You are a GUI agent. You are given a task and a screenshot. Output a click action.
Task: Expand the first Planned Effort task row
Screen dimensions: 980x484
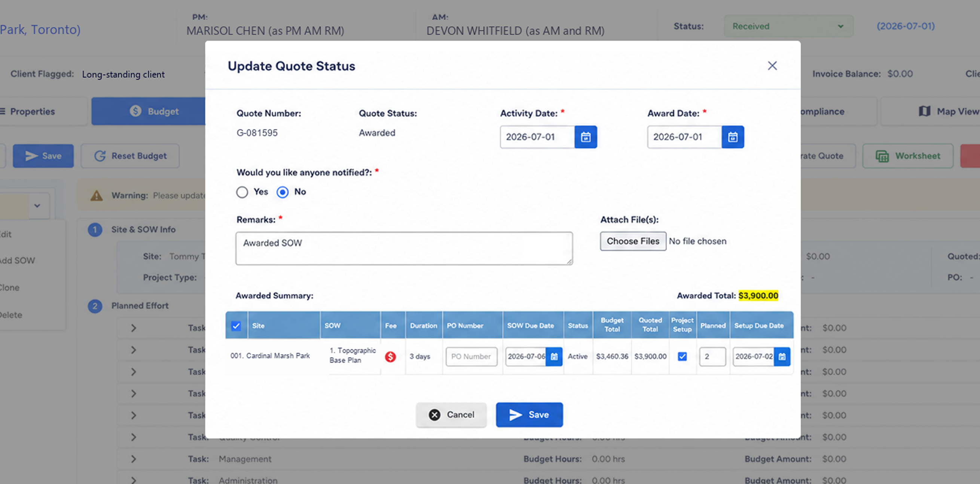pos(133,328)
